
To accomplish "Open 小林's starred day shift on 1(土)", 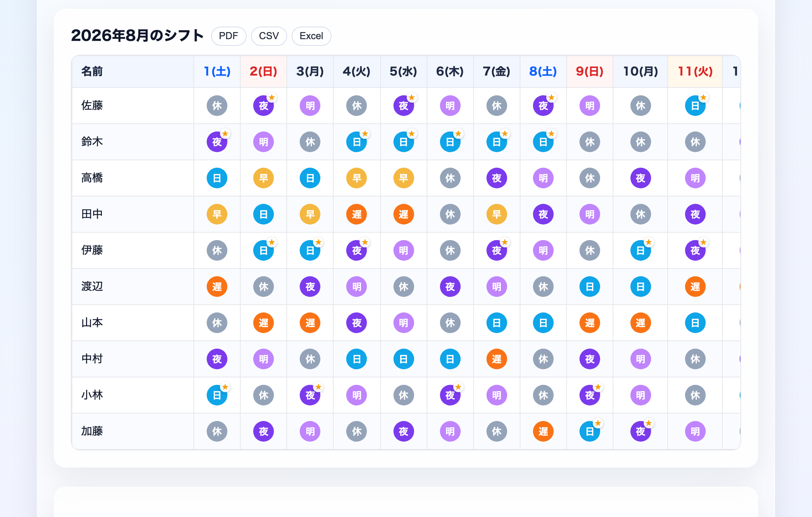I will [x=217, y=395].
